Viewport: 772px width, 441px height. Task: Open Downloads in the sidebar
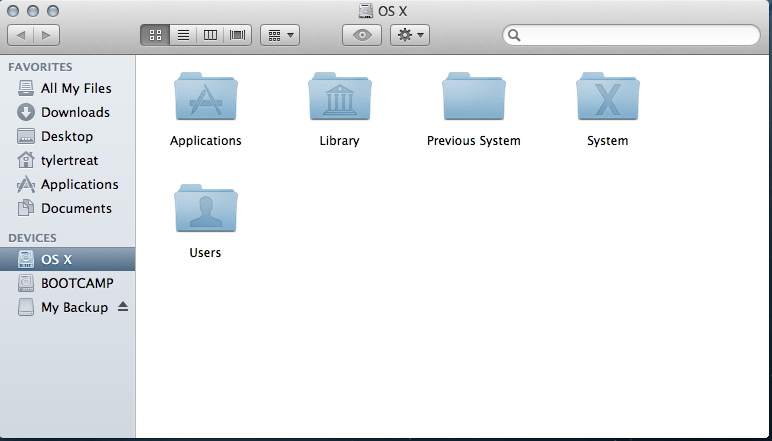click(67, 112)
